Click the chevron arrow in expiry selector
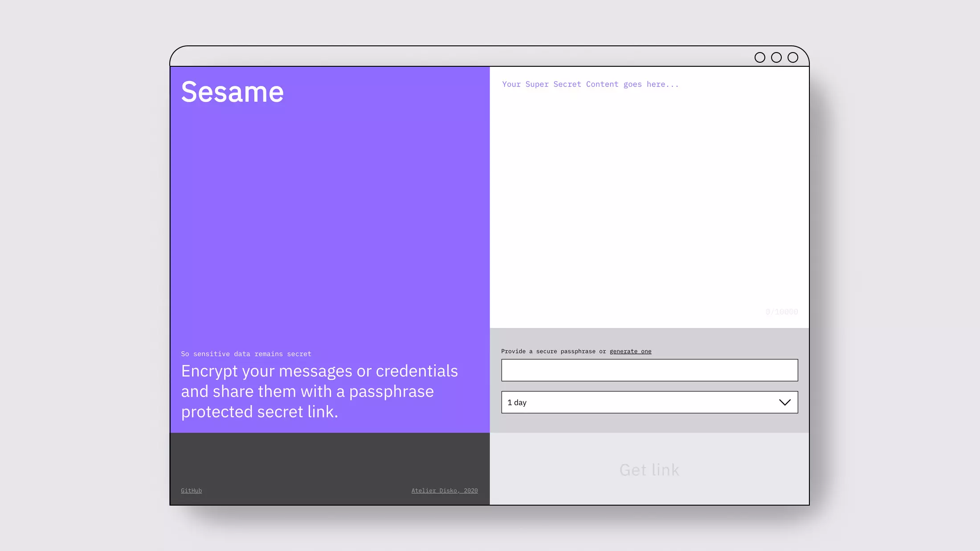The height and width of the screenshot is (551, 980). click(784, 402)
